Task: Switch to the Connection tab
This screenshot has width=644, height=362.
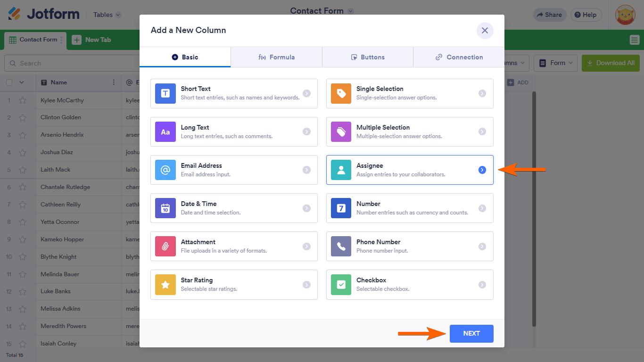Action: tap(459, 57)
